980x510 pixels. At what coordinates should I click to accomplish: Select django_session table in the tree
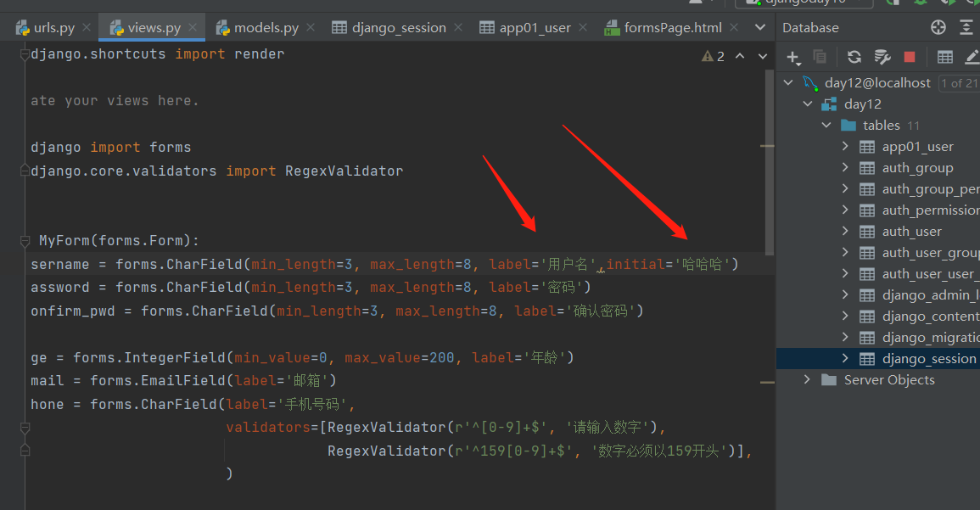tap(929, 359)
